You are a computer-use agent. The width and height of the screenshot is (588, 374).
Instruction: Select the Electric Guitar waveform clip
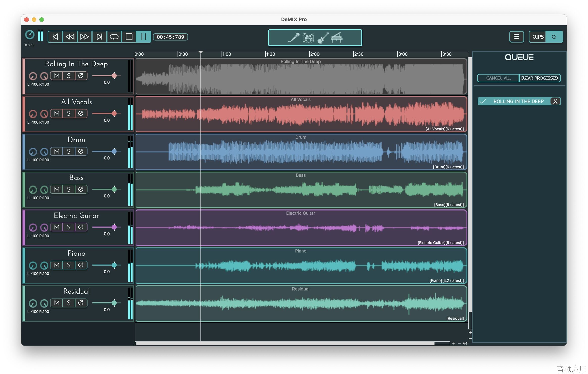(301, 228)
